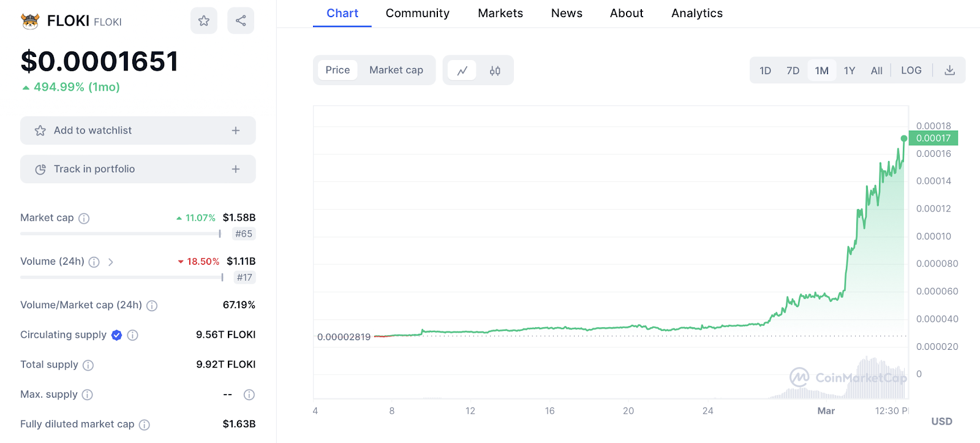
Task: Switch to the Chart tab
Action: 342,13
